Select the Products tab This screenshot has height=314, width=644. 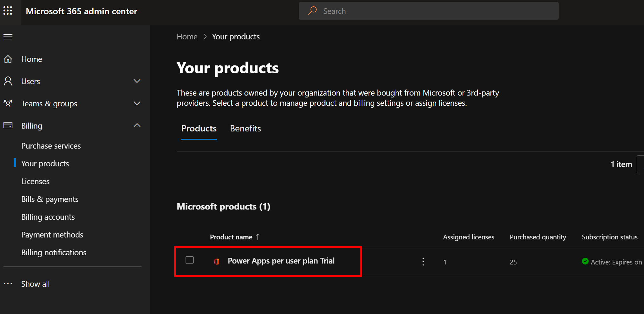199,129
